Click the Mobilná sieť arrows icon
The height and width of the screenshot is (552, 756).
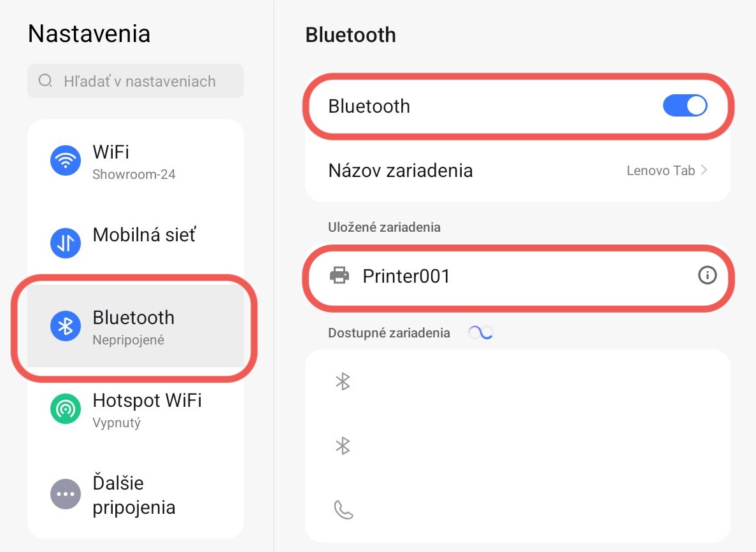point(66,243)
